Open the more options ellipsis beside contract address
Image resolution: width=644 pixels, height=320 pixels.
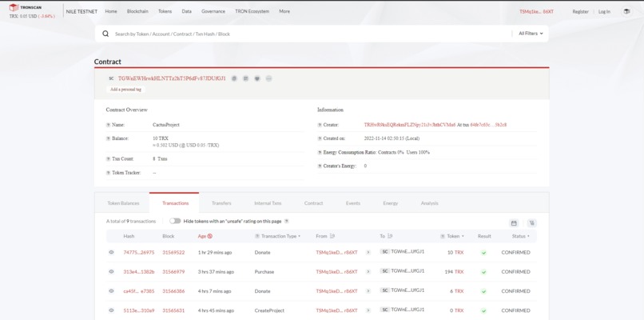(x=268, y=78)
